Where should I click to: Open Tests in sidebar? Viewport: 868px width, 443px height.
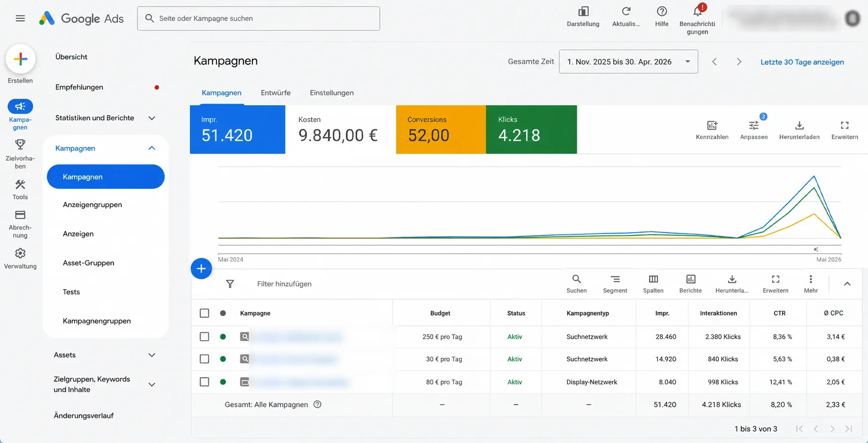point(71,292)
